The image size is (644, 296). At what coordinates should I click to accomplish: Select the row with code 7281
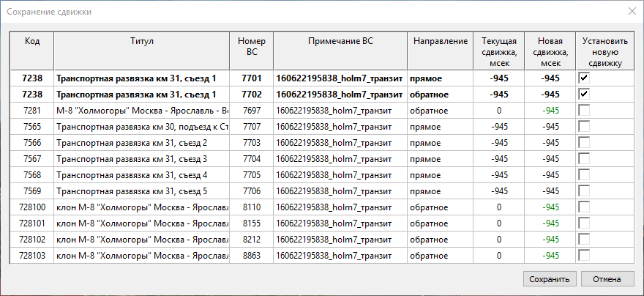32,111
